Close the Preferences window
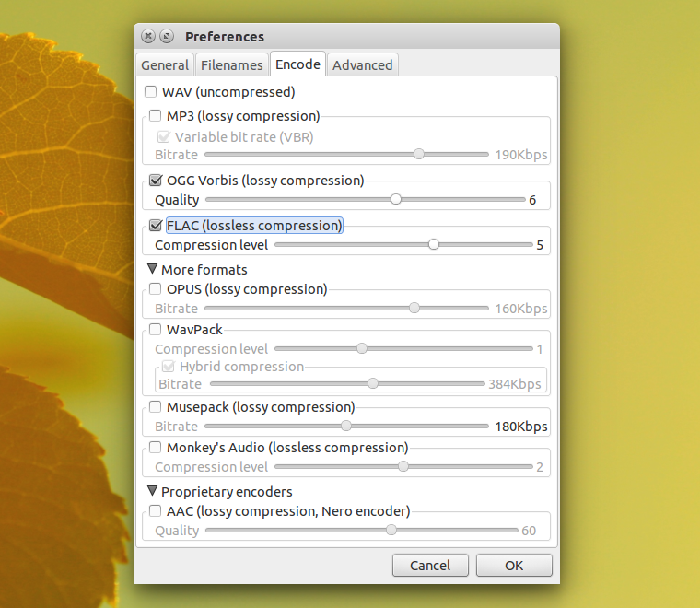The height and width of the screenshot is (608, 700). coord(147,36)
